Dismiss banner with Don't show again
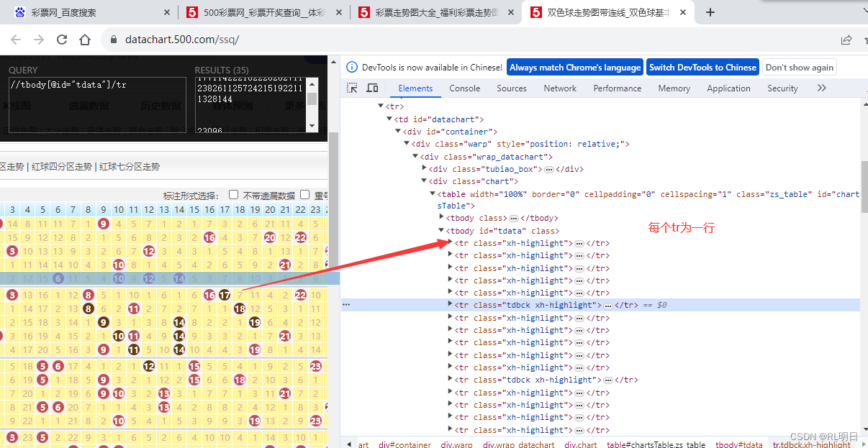 800,67
